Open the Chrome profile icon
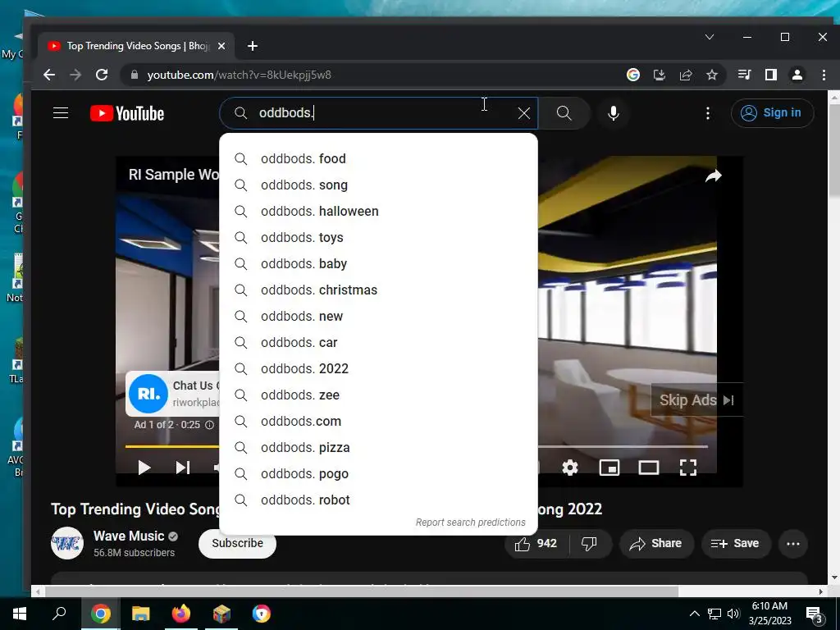This screenshot has height=630, width=840. (797, 75)
